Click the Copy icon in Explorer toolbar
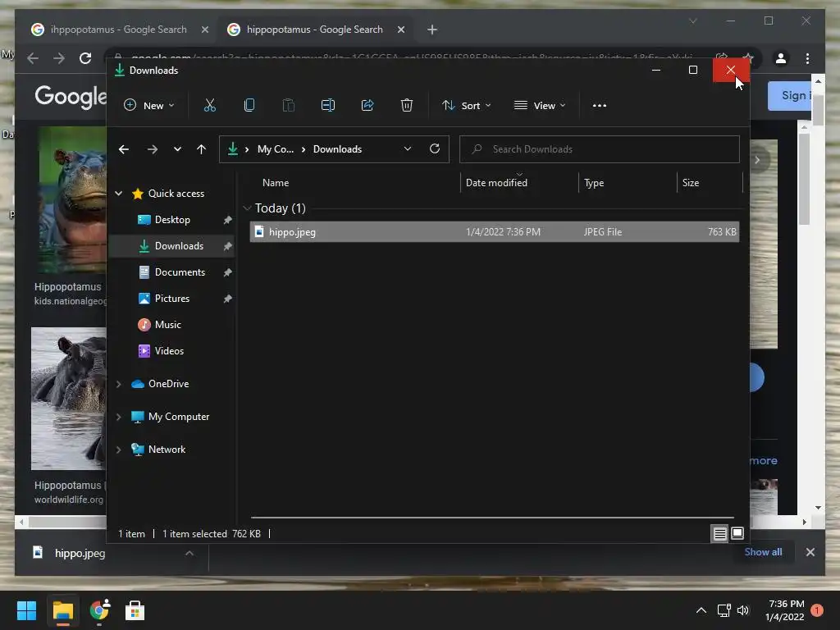The height and width of the screenshot is (630, 840). [249, 105]
